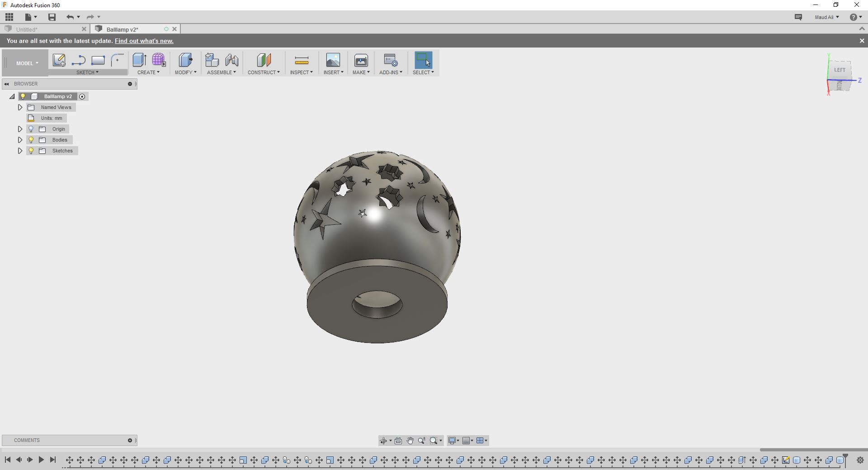Collapse the Balllamp v2 root node
868x470 pixels.
[12, 96]
